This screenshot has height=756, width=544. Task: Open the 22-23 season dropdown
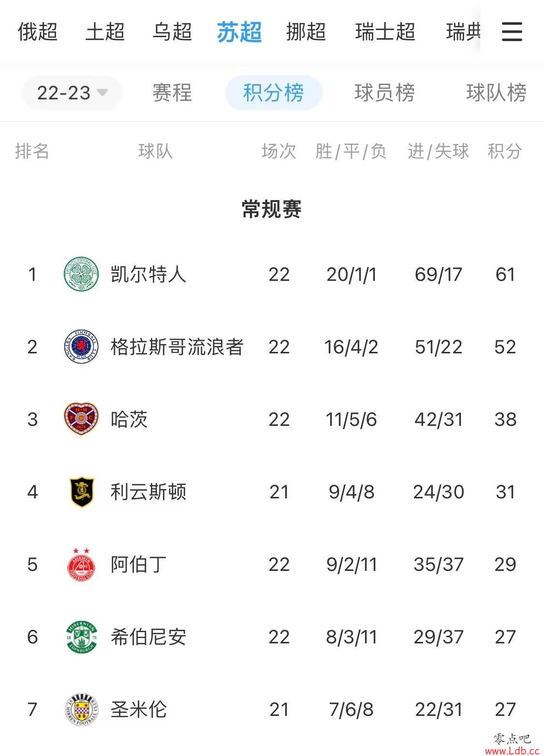[x=72, y=92]
